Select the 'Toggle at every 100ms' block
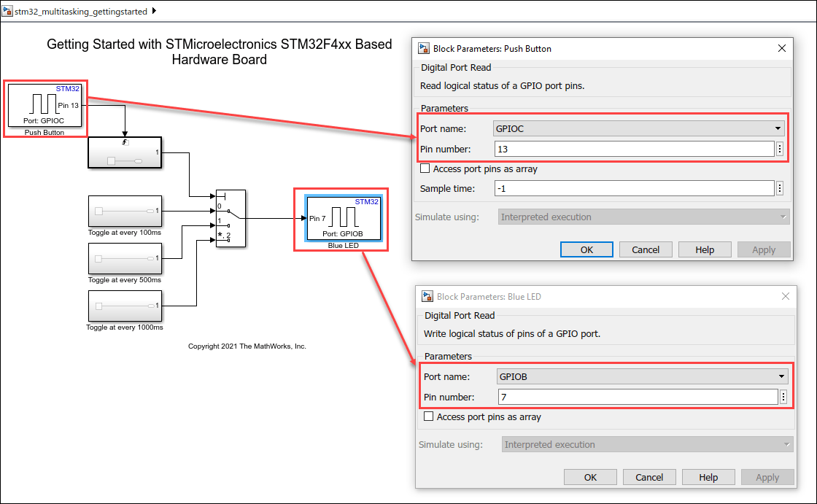 pos(125,211)
